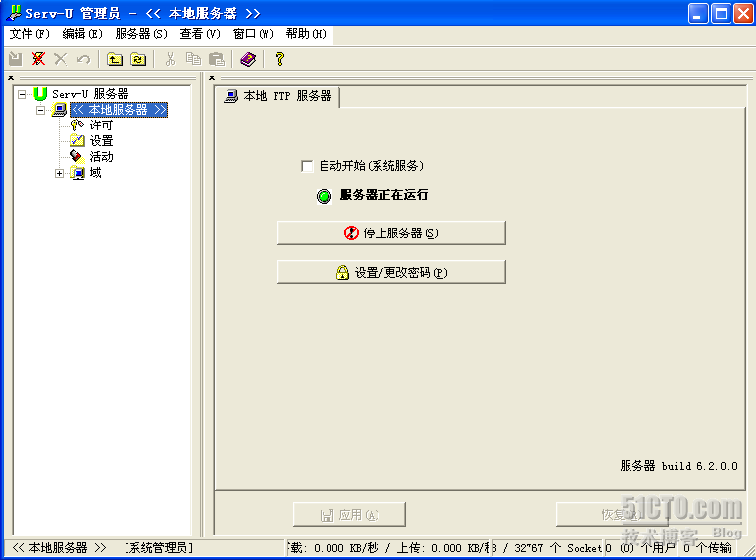Select the 设置 tree item
Viewport: 756px width, 560px height.
tap(101, 141)
